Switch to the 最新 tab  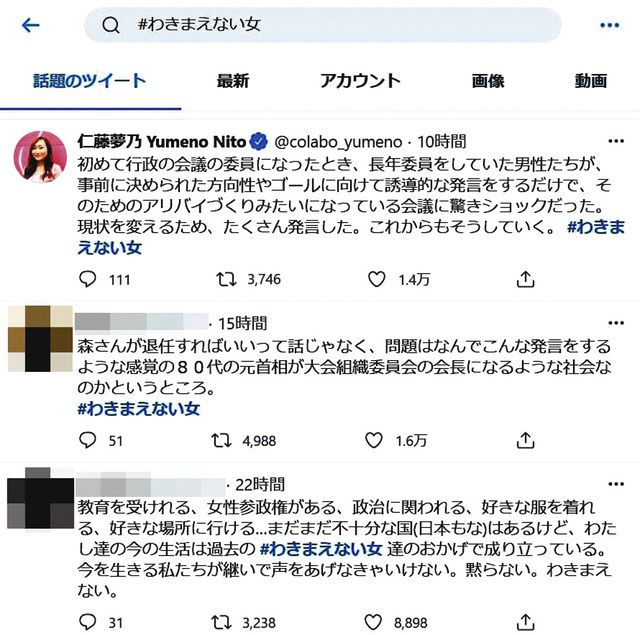233,81
